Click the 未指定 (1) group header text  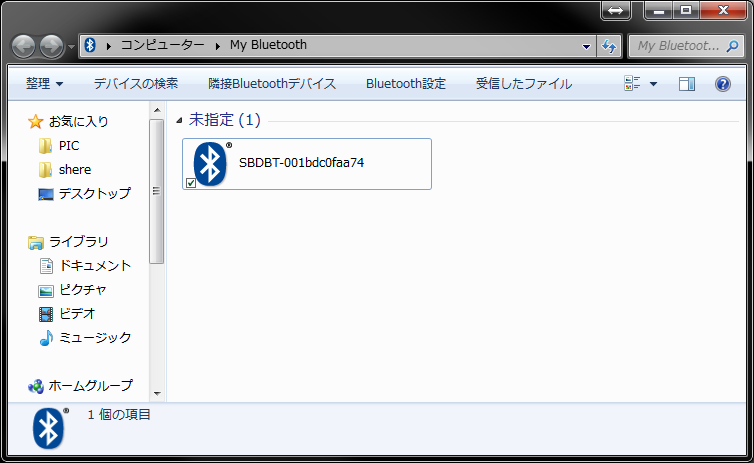coord(225,120)
